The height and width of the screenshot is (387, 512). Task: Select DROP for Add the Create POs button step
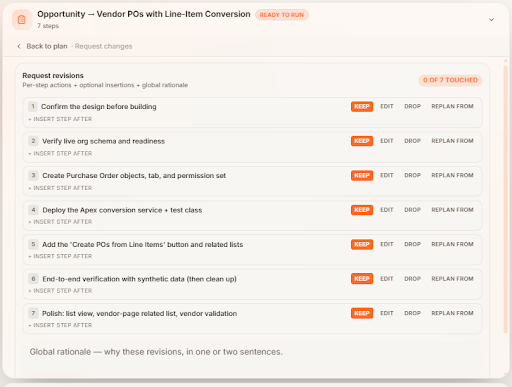412,244
